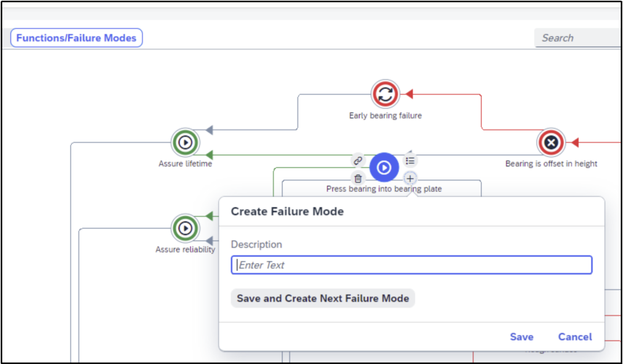Click Save in the dialog footer
Screen dimensions: 623x364
coord(521,337)
